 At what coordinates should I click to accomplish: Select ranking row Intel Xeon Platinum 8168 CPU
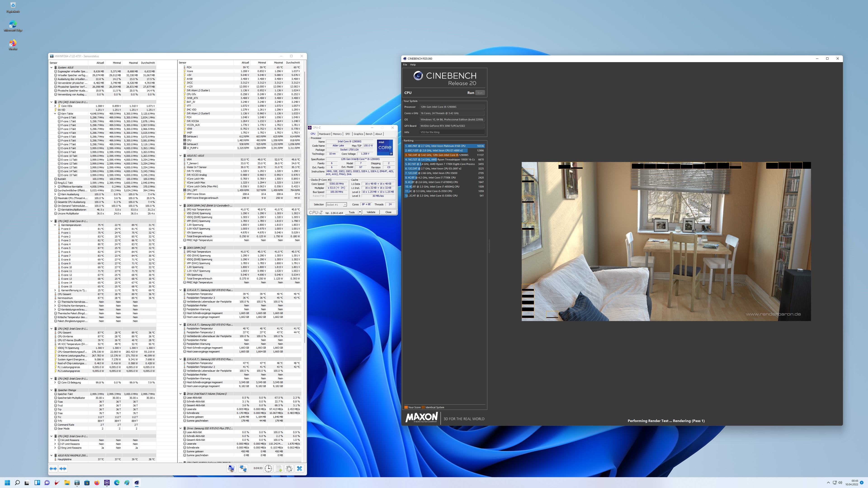444,146
